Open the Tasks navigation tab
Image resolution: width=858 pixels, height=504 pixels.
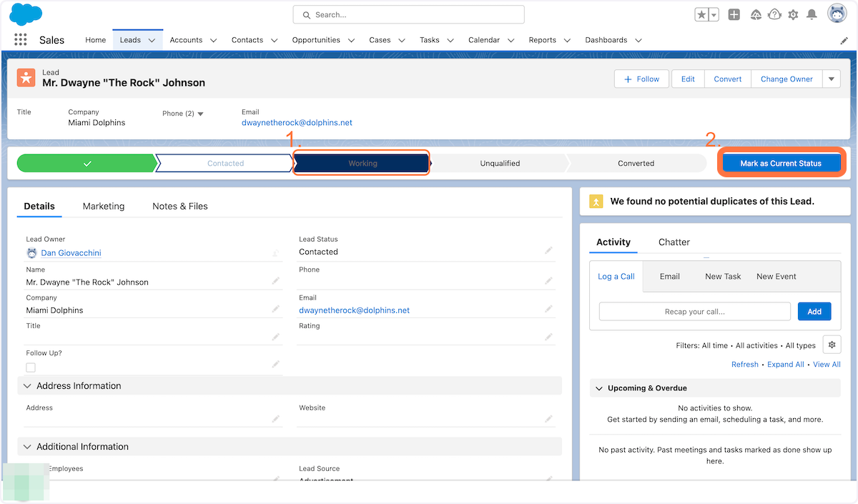tap(430, 40)
